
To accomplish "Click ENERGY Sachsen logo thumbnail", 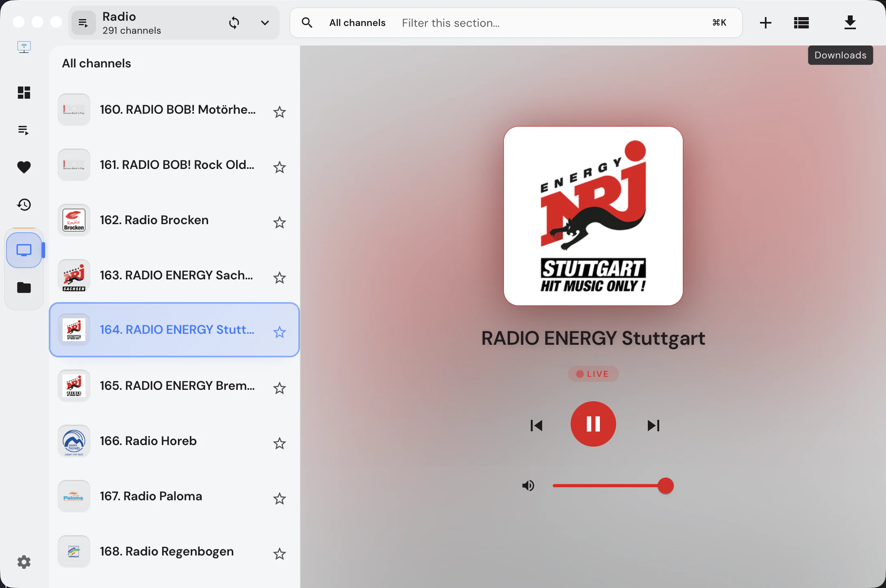I will tap(74, 275).
